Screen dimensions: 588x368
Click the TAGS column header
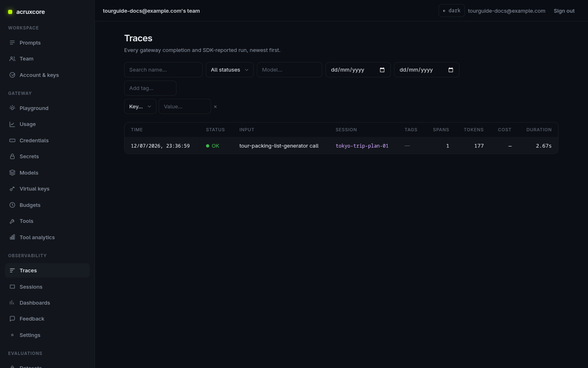pyautogui.click(x=411, y=130)
